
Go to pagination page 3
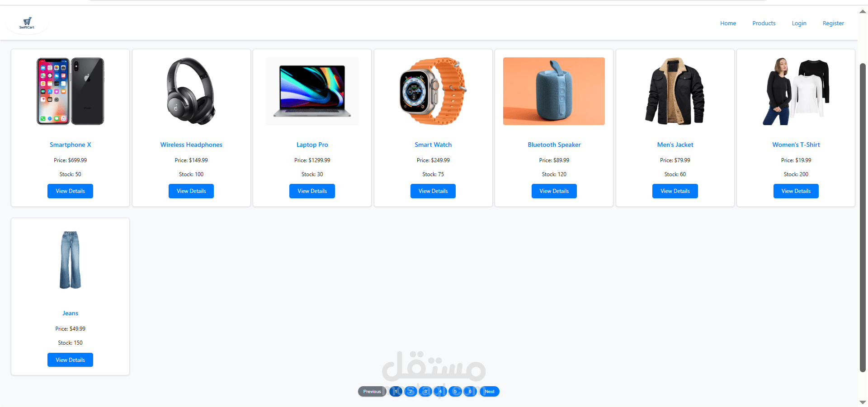[x=425, y=392]
